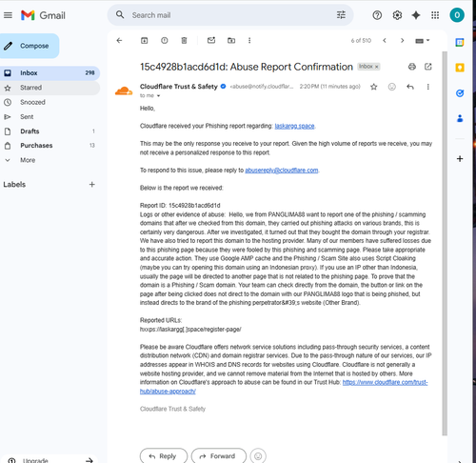This screenshot has height=463, width=476.
Task: Open the Google Keep side panel
Action: click(x=460, y=68)
